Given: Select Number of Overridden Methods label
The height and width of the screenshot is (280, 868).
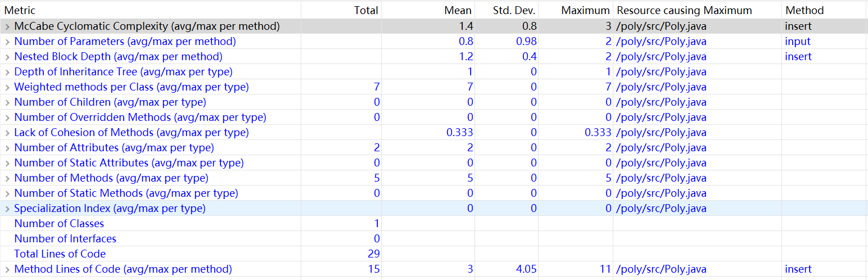Looking at the screenshot, I should (140, 118).
